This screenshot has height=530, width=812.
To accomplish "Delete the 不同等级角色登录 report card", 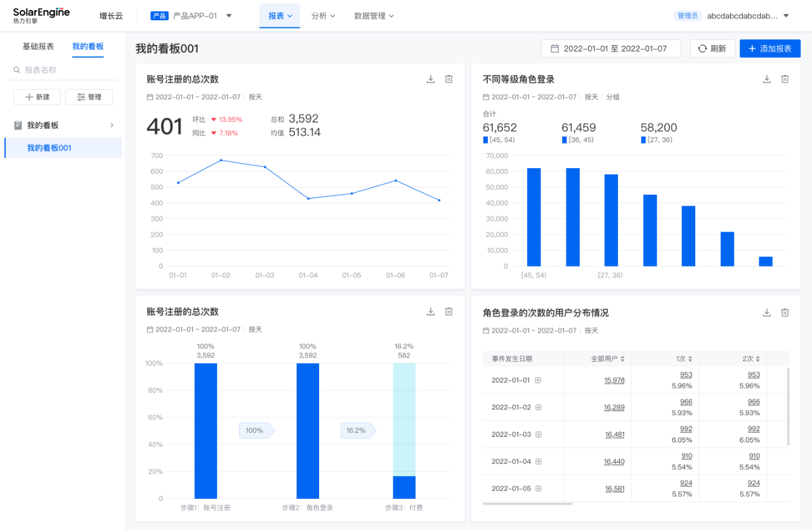I will [x=785, y=79].
